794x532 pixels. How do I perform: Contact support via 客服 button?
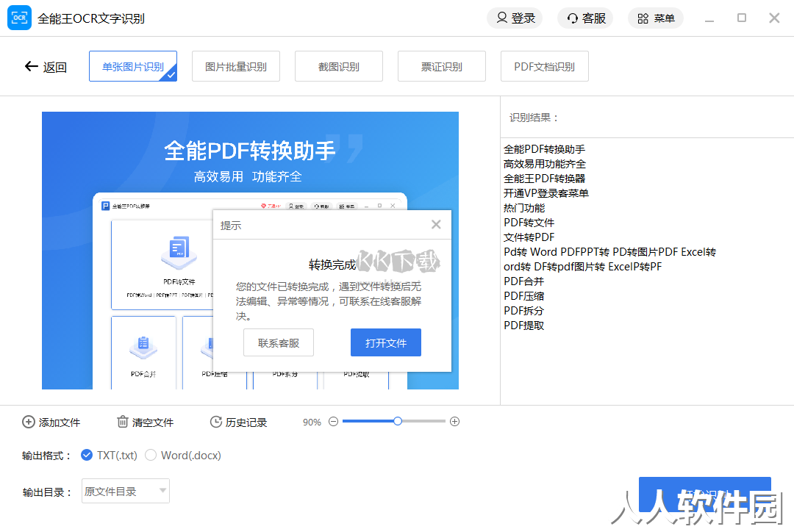(x=585, y=18)
